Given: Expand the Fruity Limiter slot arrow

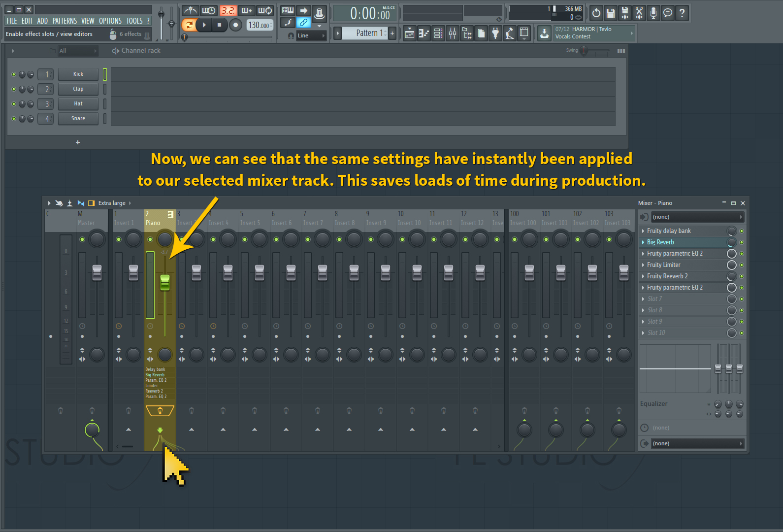Looking at the screenshot, I should [643, 265].
